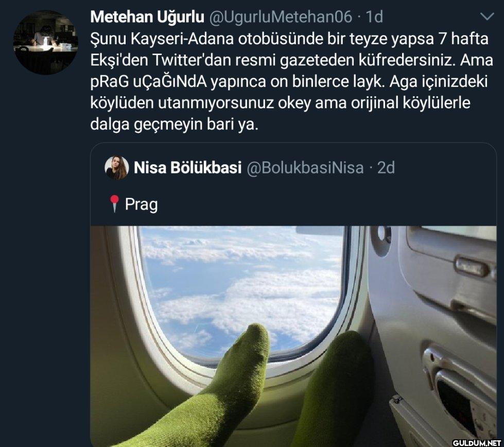Image resolution: width=504 pixels, height=447 pixels.
Task: Open the @UgurluMetehan06 handle
Action: pyautogui.click(x=281, y=16)
